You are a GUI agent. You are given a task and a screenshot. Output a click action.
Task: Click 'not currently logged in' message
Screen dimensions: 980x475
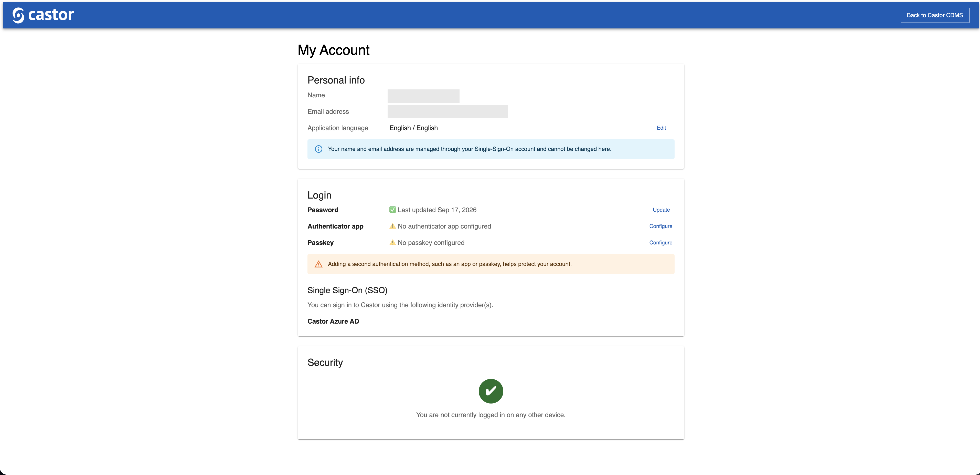[x=491, y=415]
